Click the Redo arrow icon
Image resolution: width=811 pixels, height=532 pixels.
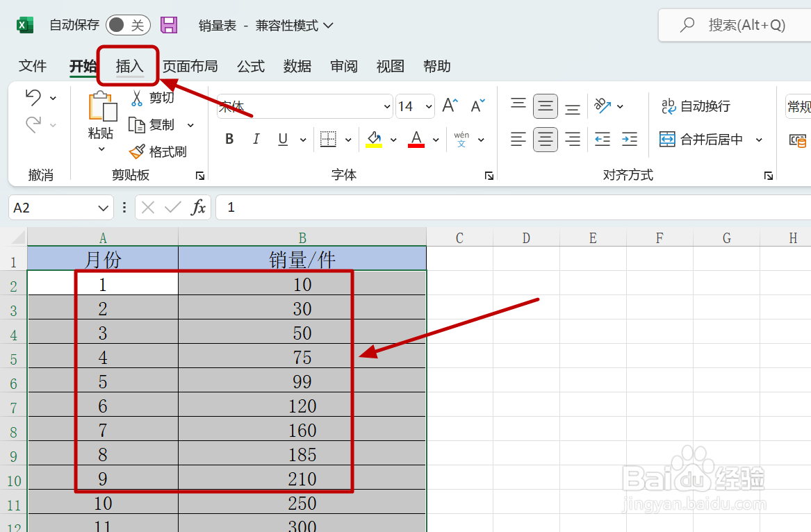point(33,124)
